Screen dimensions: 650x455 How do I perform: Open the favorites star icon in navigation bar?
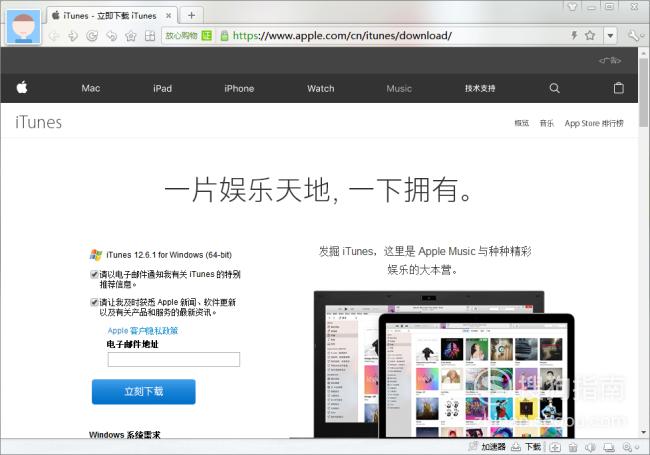point(131,36)
